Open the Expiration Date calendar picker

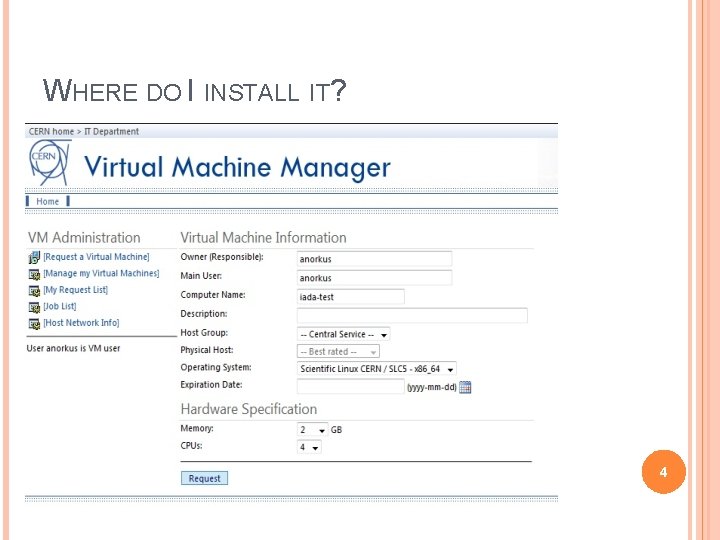465,387
